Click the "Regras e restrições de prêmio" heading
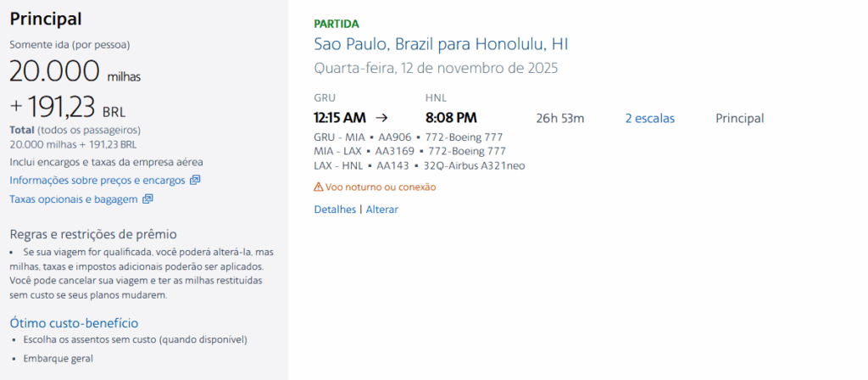The image size is (868, 380). click(93, 234)
